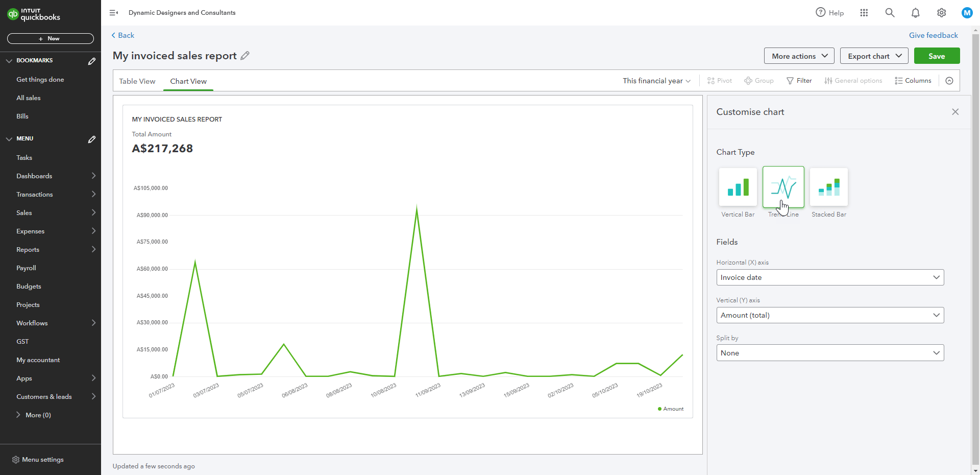The height and width of the screenshot is (475, 980).
Task: Click the 11/09/2023 x-axis label
Action: [428, 391]
